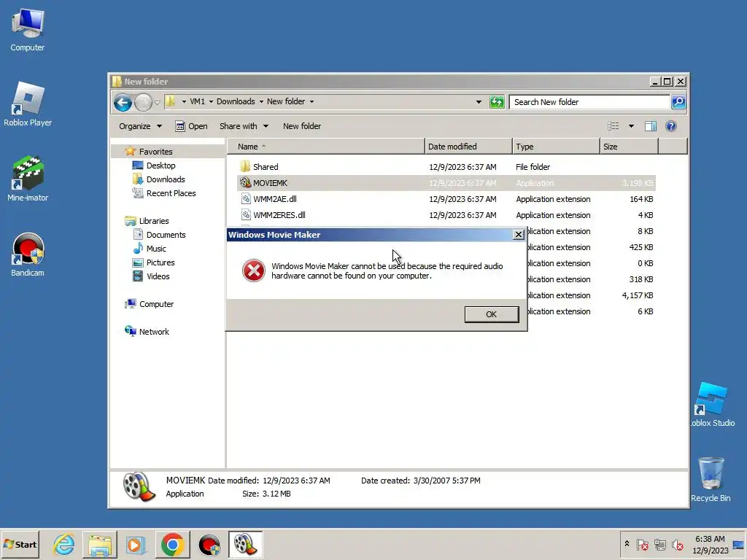
Task: Open Explorer Help question mark icon
Action: click(671, 126)
